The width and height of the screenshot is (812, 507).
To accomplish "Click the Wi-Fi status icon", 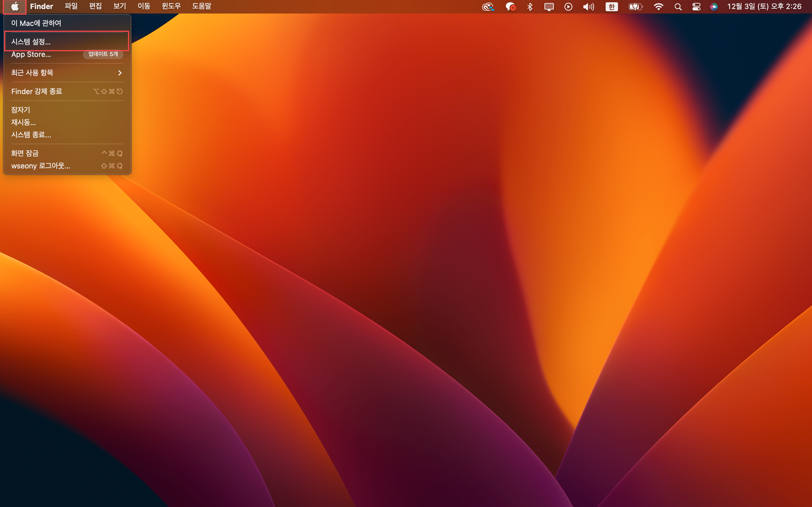I will 658,7.
